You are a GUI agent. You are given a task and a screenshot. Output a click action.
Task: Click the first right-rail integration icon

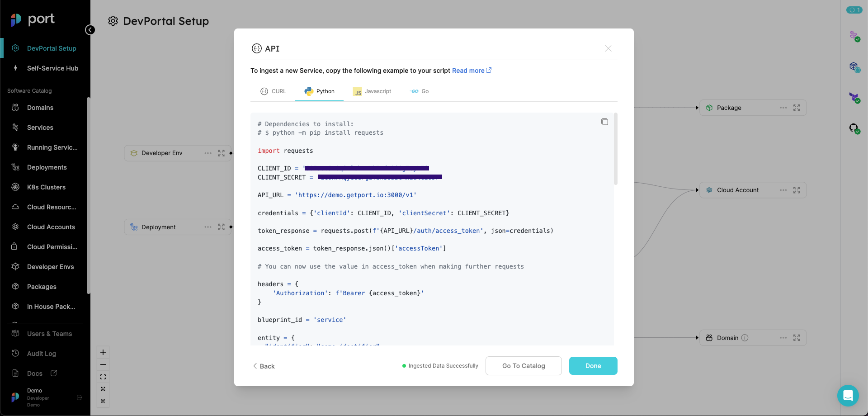click(854, 36)
